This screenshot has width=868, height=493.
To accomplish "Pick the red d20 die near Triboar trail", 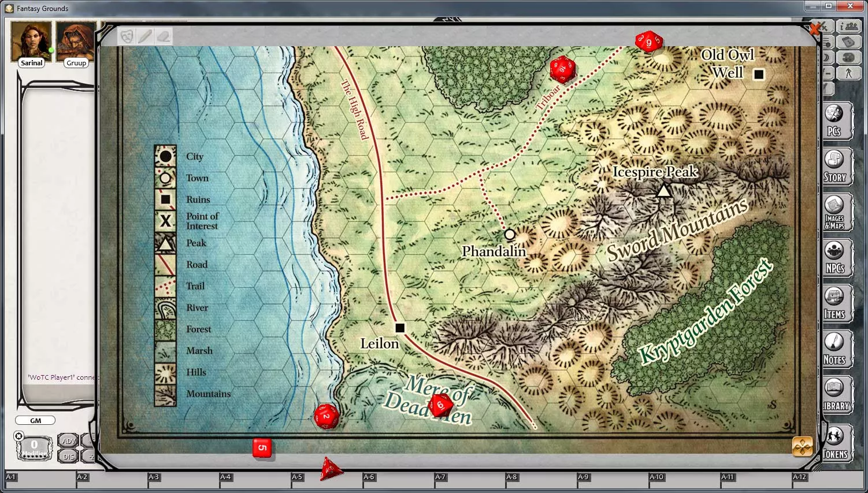I will pos(562,69).
